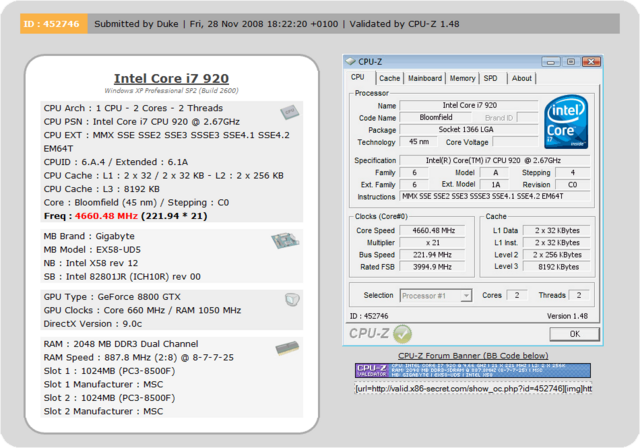640x448 pixels.
Task: Open the Intel Core i7 920 heading link
Action: click(171, 78)
